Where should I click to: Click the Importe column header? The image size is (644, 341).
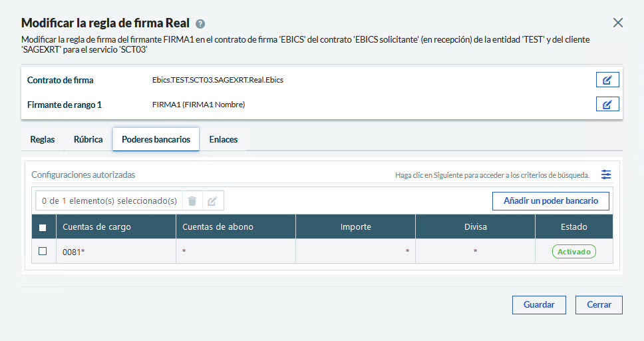pyautogui.click(x=355, y=227)
